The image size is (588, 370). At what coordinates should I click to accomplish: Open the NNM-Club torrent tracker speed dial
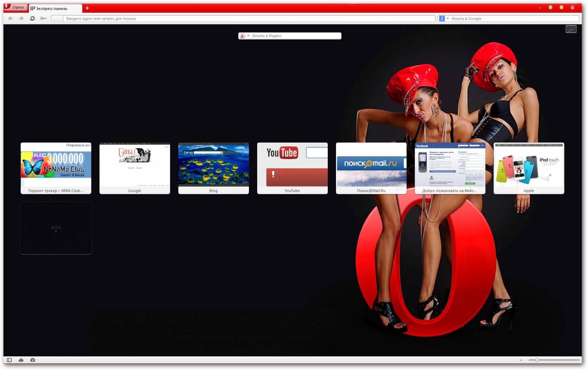(56, 168)
